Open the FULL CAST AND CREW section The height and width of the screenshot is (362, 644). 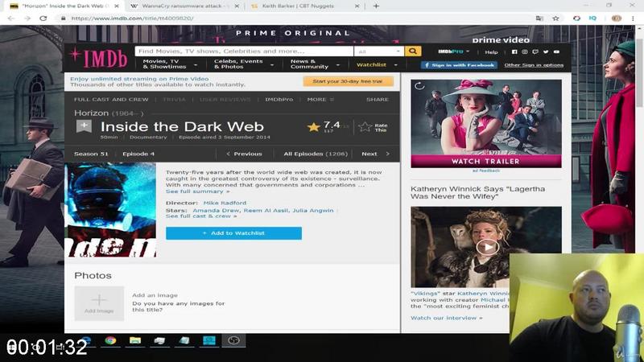click(111, 99)
